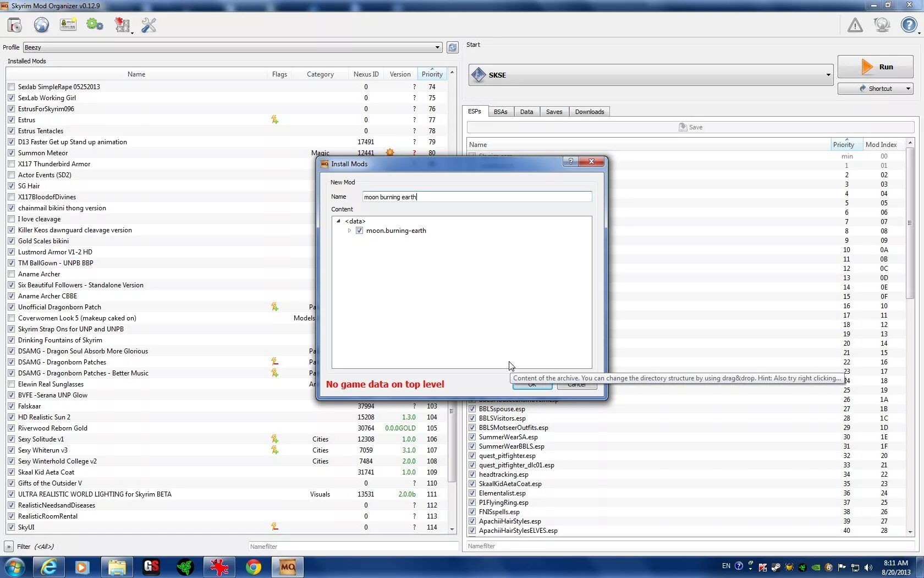Click the Save button above plugin list
This screenshot has width=924, height=578.
[690, 127]
